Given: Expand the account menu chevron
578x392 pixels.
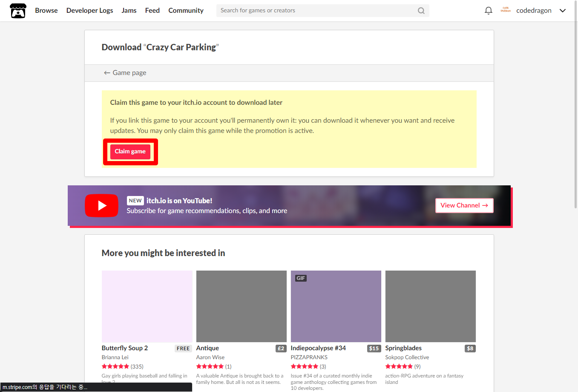Looking at the screenshot, I should click(563, 11).
